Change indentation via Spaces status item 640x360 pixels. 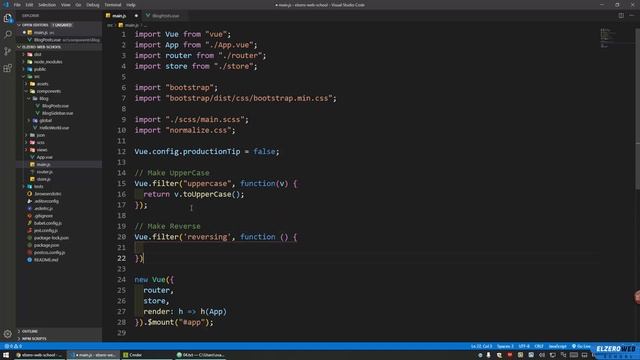(x=505, y=346)
